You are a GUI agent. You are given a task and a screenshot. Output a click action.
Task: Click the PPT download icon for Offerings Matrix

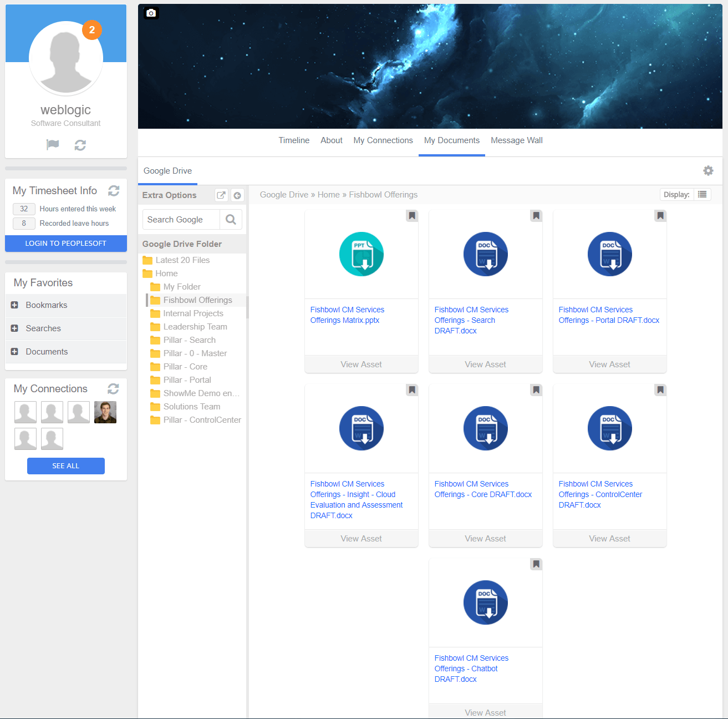coord(362,254)
